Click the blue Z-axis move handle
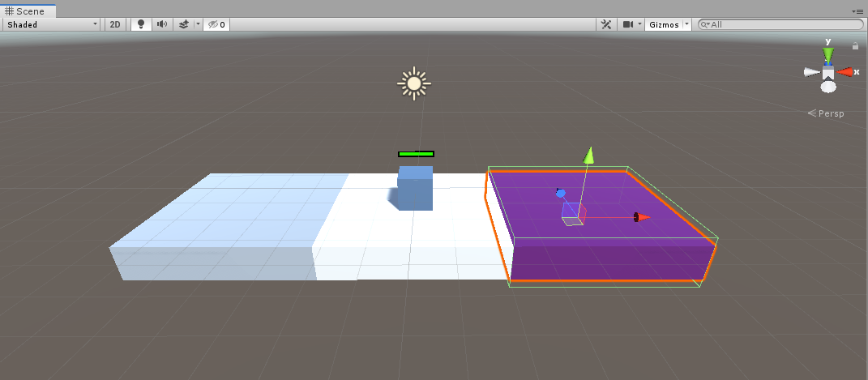 point(561,193)
